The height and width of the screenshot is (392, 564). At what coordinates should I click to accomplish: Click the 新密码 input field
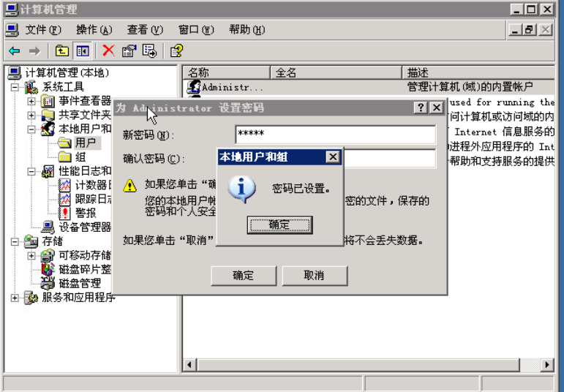(x=335, y=135)
